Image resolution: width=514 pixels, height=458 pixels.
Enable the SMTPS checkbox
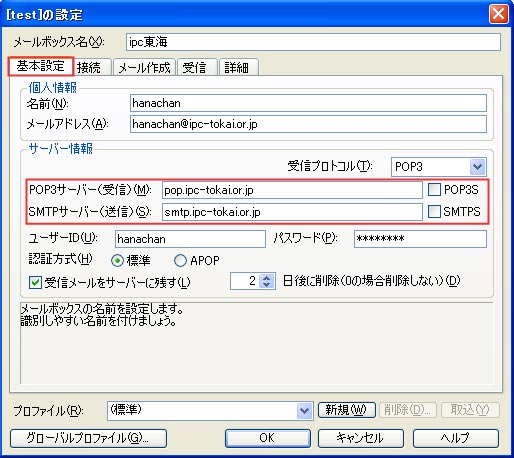(434, 211)
